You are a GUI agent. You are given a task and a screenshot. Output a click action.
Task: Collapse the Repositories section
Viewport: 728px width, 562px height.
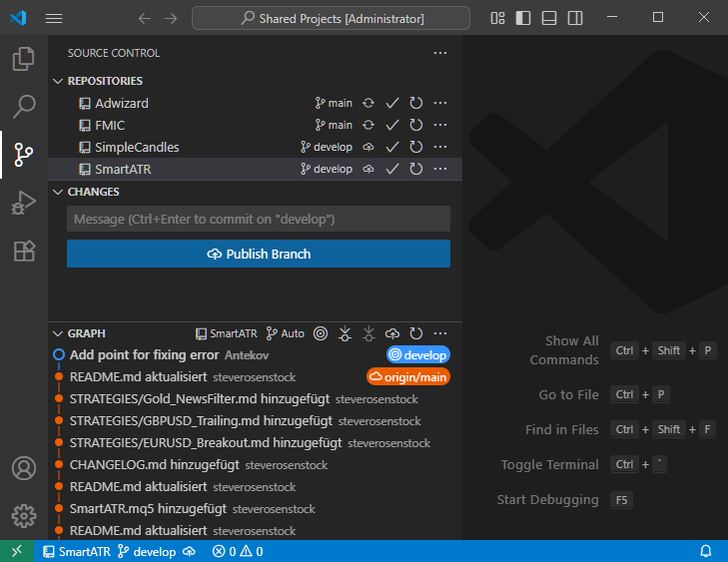click(58, 81)
